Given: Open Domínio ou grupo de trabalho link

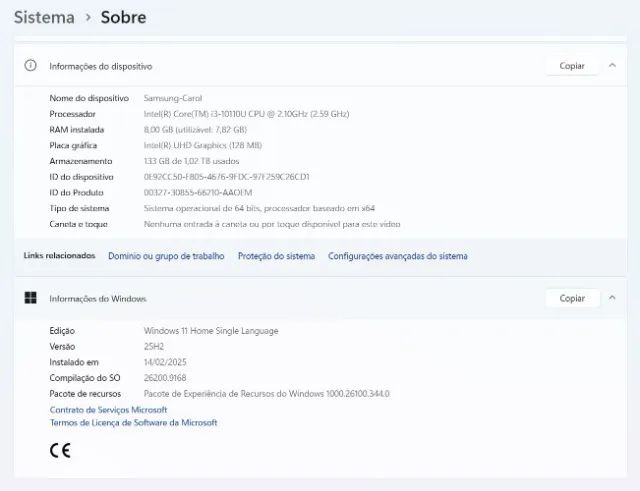Looking at the screenshot, I should click(166, 256).
